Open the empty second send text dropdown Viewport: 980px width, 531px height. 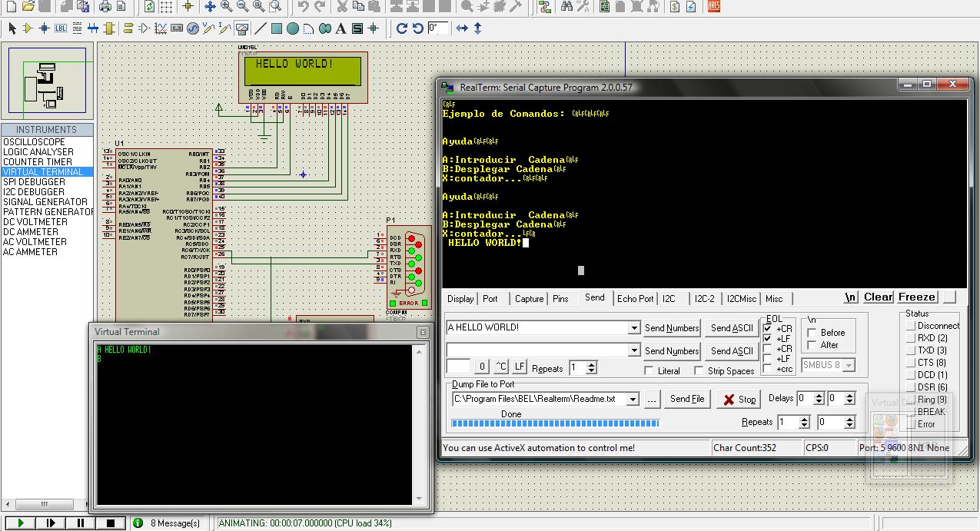pos(634,350)
